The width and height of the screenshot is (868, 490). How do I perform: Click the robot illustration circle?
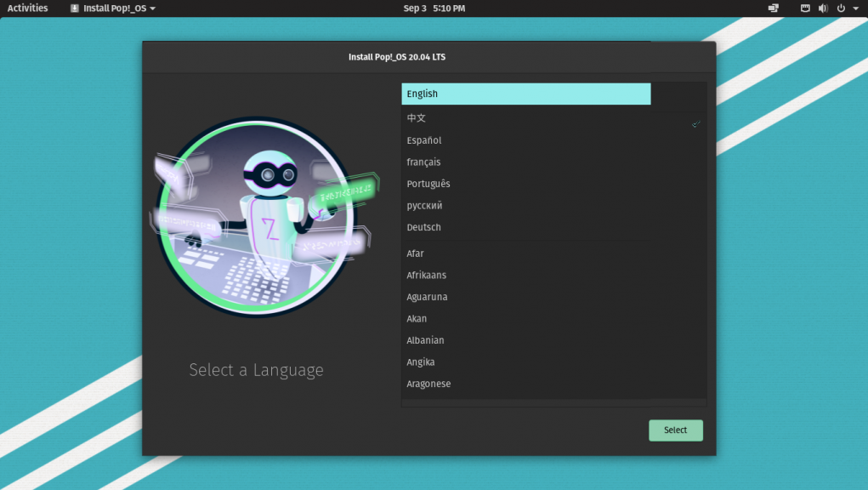[x=256, y=217]
